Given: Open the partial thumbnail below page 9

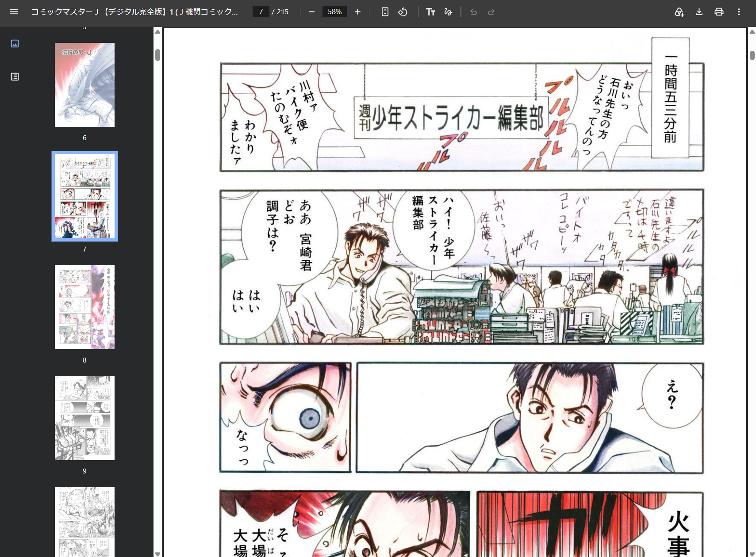Looking at the screenshot, I should click(x=84, y=522).
